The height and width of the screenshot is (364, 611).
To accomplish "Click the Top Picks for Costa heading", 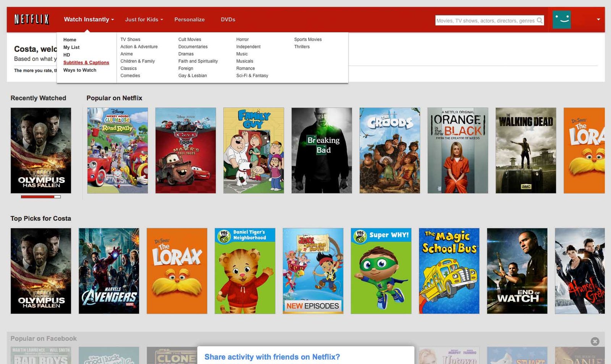I will [x=41, y=219].
